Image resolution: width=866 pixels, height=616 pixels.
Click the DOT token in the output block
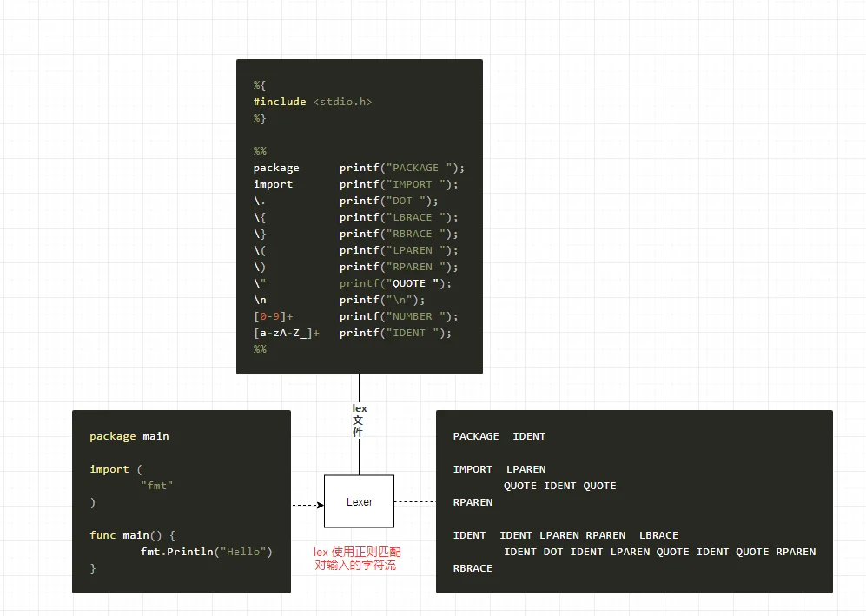[x=553, y=552]
